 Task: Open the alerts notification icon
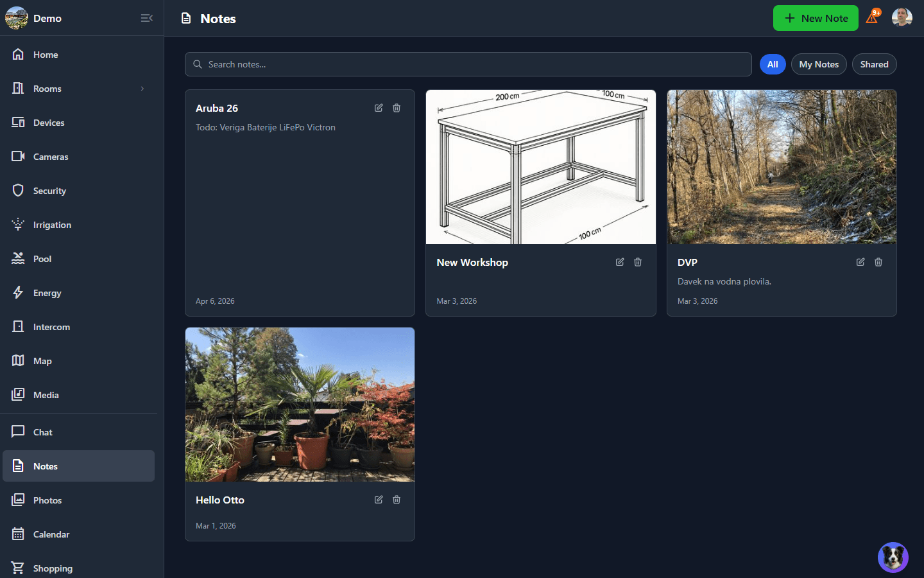coord(872,18)
